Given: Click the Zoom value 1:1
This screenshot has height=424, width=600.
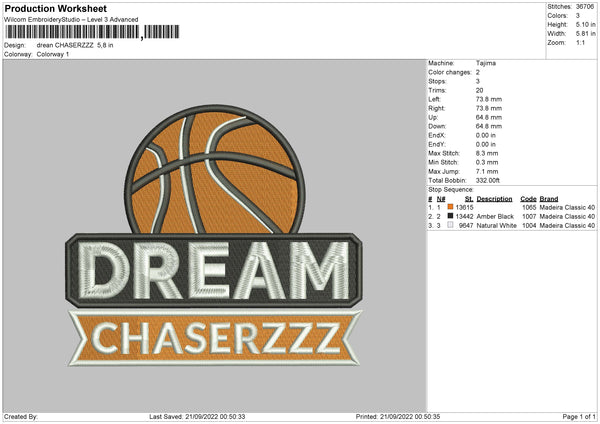Looking at the screenshot, I should click(580, 42).
